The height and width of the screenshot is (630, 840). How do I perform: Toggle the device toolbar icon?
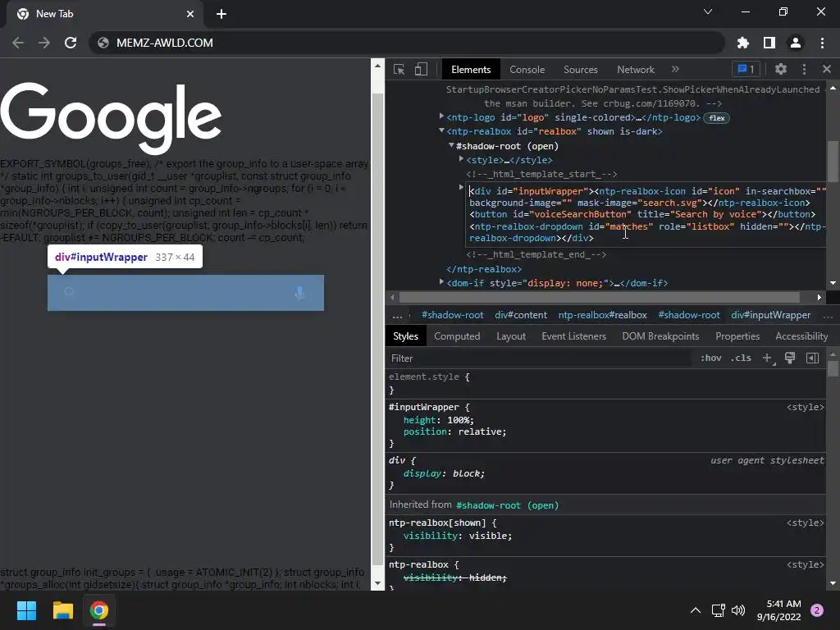click(421, 69)
